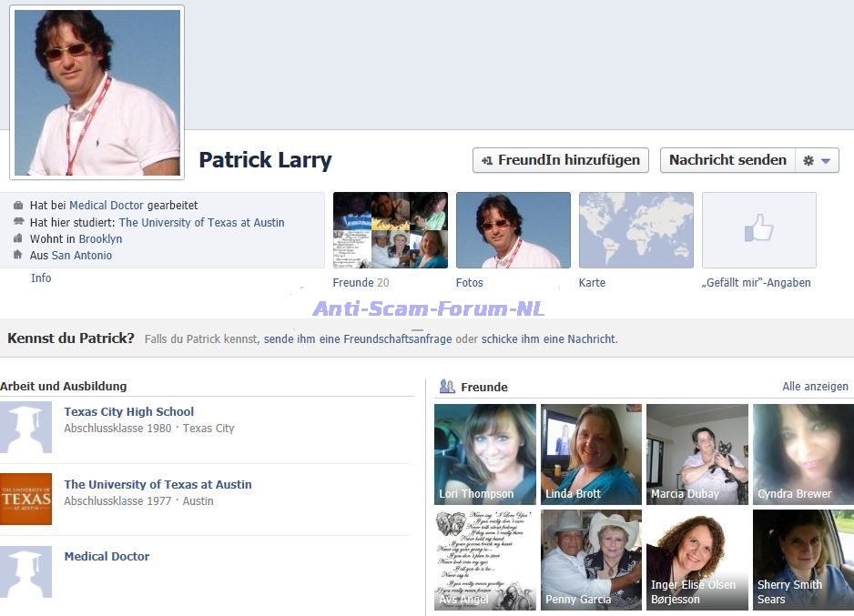Screen dimensions: 854x616
Task: Click the University of Texas logo icon
Action: click(25, 499)
